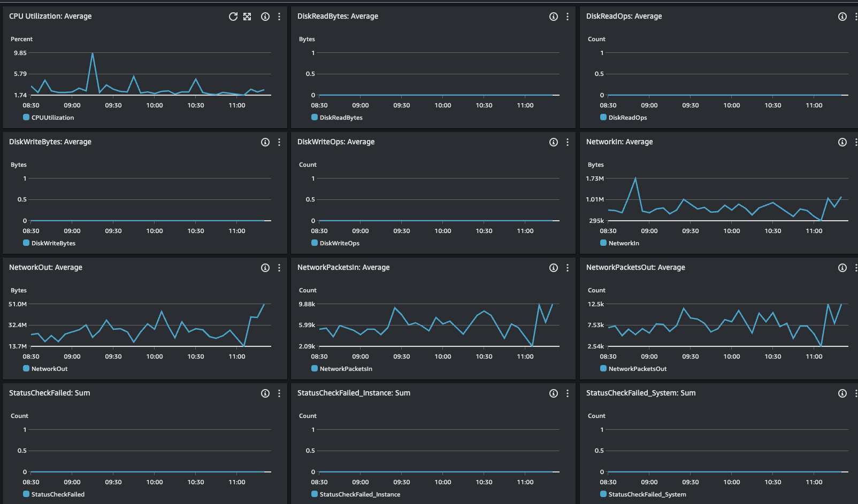The image size is (858, 504).
Task: Select the NetworkPacketsIn legend label
Action: (346, 369)
